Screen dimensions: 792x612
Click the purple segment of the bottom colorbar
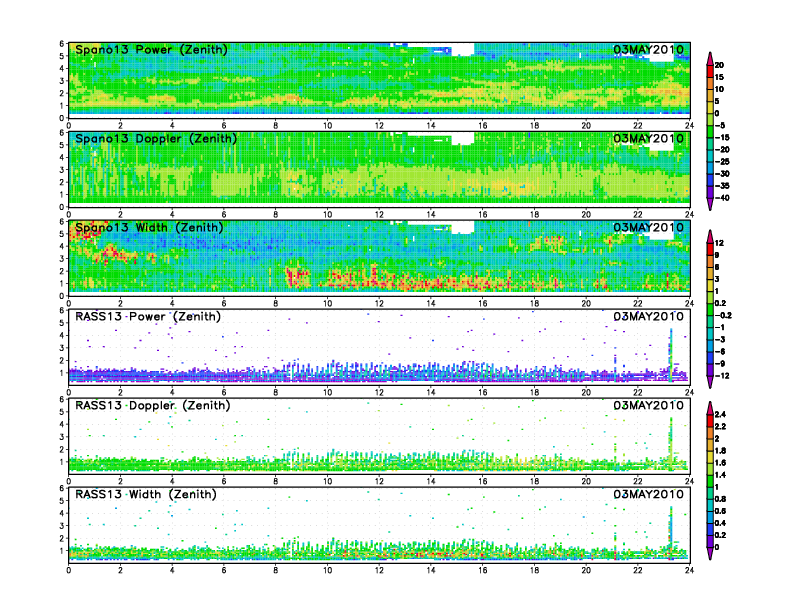pyautogui.click(x=710, y=541)
